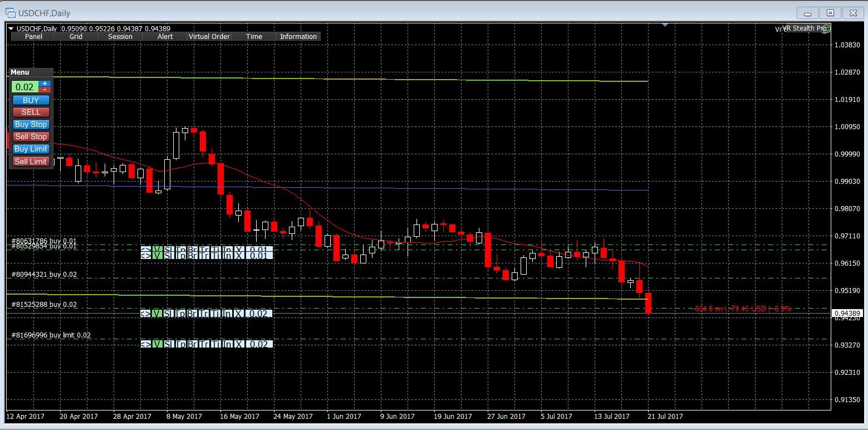Click the 8 May 2017 date label
This screenshot has width=868, height=430.
point(184,416)
